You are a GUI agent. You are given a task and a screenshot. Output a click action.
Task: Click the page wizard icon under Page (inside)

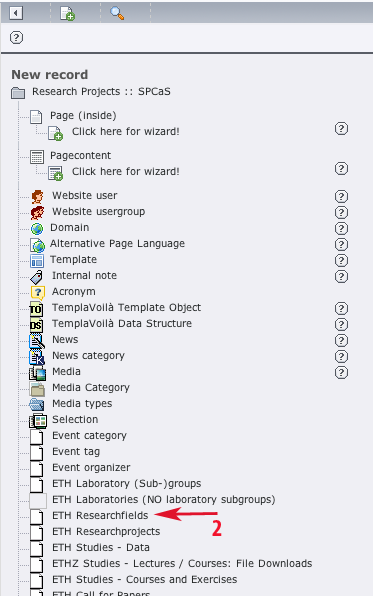tap(55, 133)
